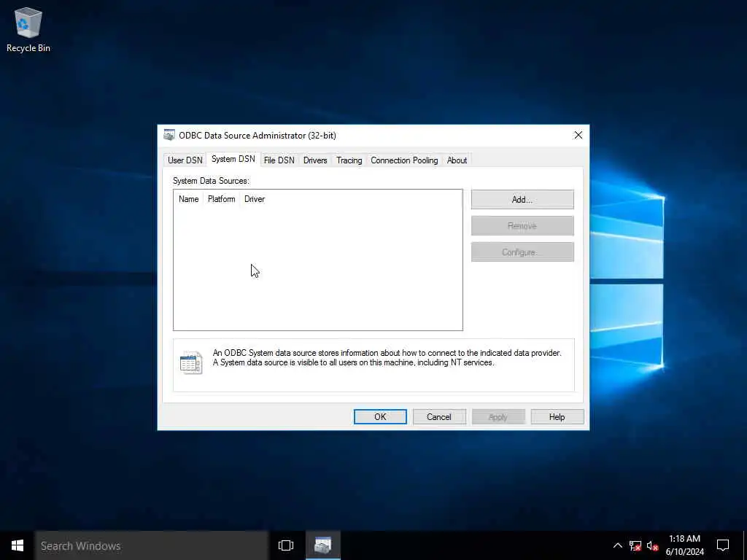Click the OK button
Image resolution: width=747 pixels, height=560 pixels.
point(380,416)
